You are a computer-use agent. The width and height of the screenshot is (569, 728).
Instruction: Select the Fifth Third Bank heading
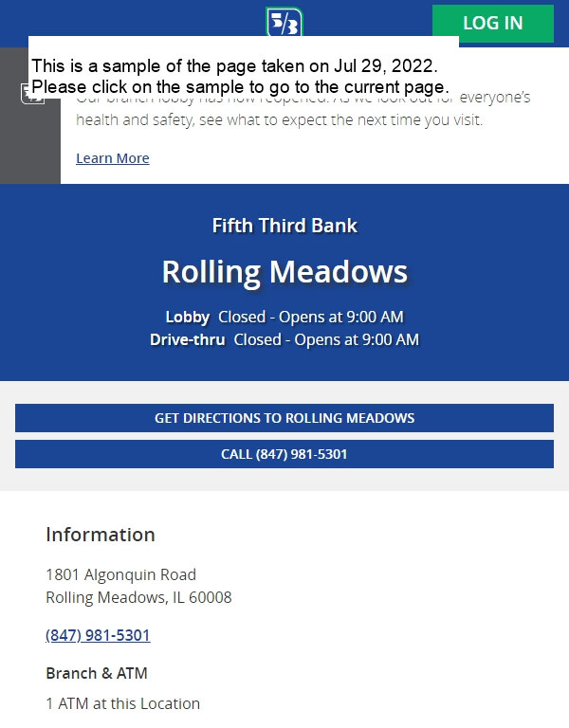point(284,226)
